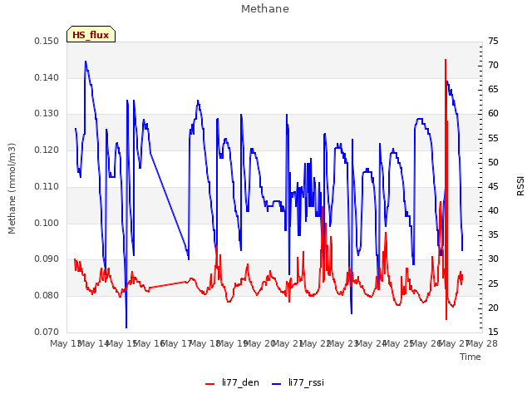Image resolution: width=532 pixels, height=399 pixels.
Task: Click the 30 RSSI axis value
Action: (493, 259)
